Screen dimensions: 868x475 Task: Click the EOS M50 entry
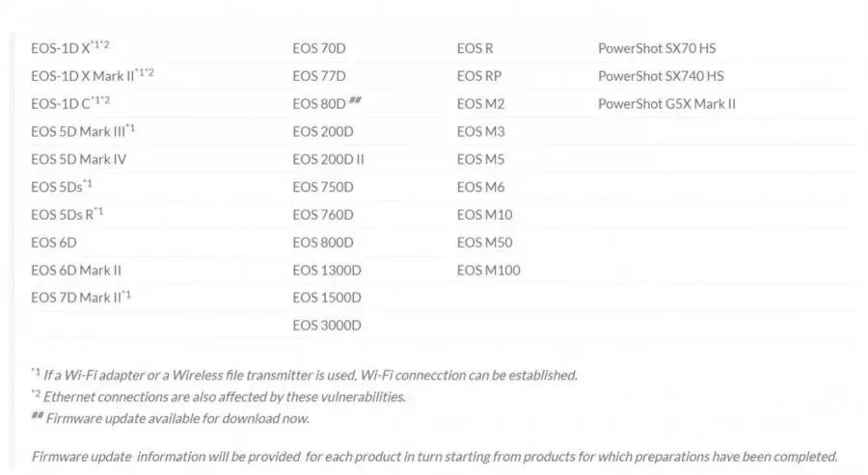484,242
